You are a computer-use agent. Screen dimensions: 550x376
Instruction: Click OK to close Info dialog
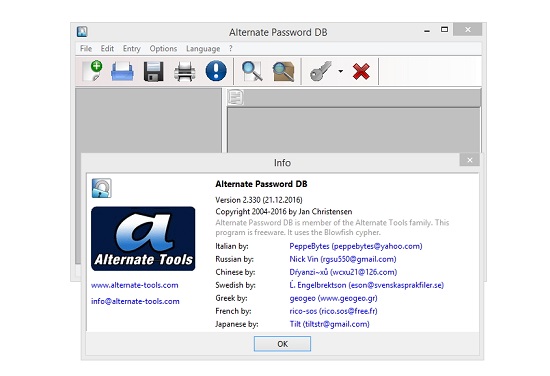[282, 344]
